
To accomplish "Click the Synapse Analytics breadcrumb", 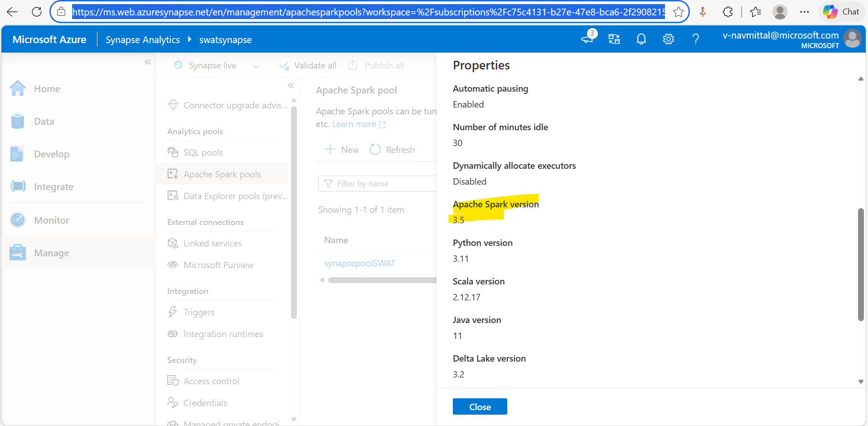I will [143, 40].
